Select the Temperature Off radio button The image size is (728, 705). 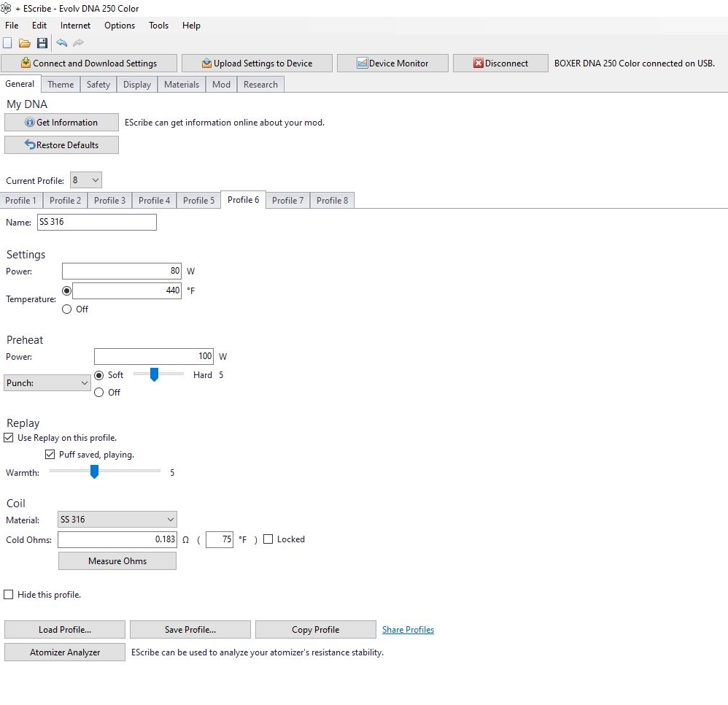[x=67, y=309]
